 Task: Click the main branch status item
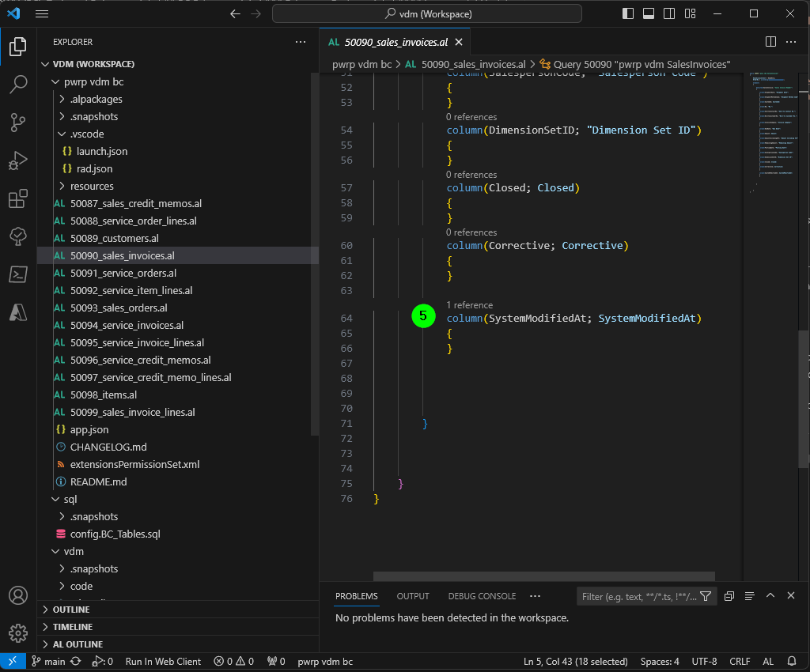coord(48,662)
